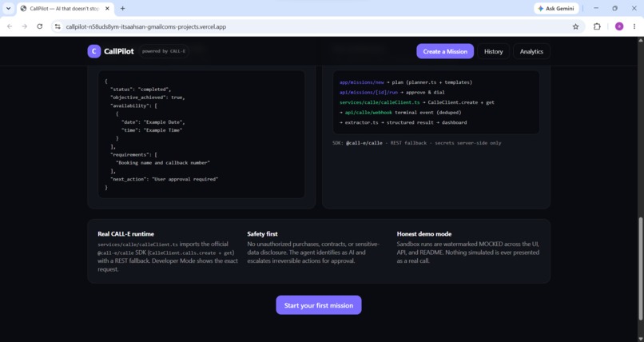Viewport: 644px width, 342px height.
Task: Click "date": "Example Date" line
Action: coord(153,122)
